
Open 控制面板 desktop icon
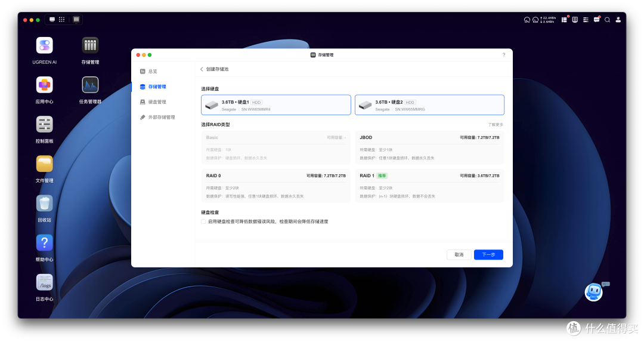point(44,124)
